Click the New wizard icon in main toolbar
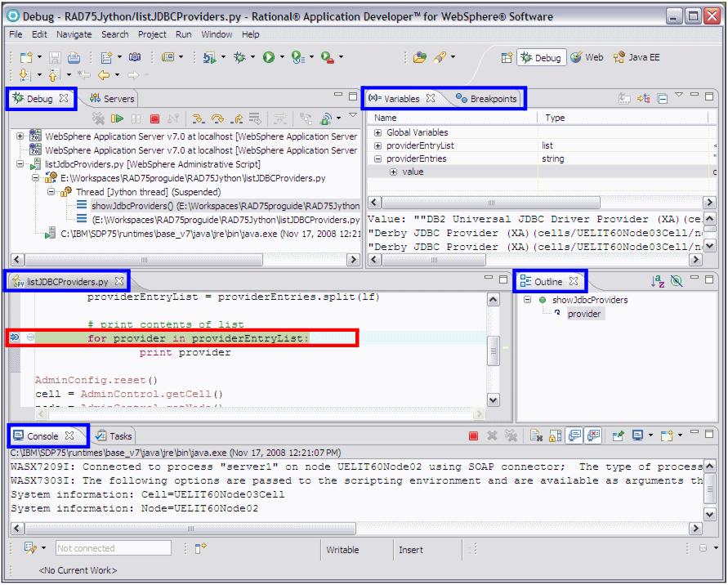The height and width of the screenshot is (585, 728). pyautogui.click(x=26, y=57)
